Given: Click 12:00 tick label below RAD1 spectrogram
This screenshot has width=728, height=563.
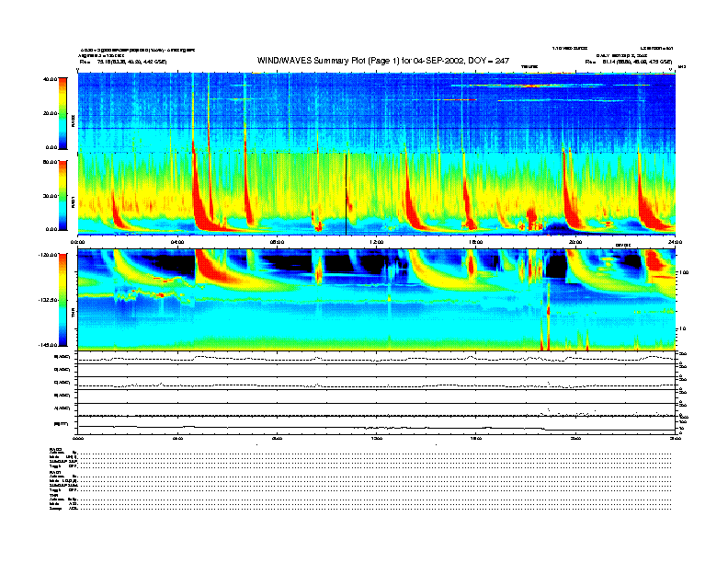Looking at the screenshot, I should (x=377, y=242).
